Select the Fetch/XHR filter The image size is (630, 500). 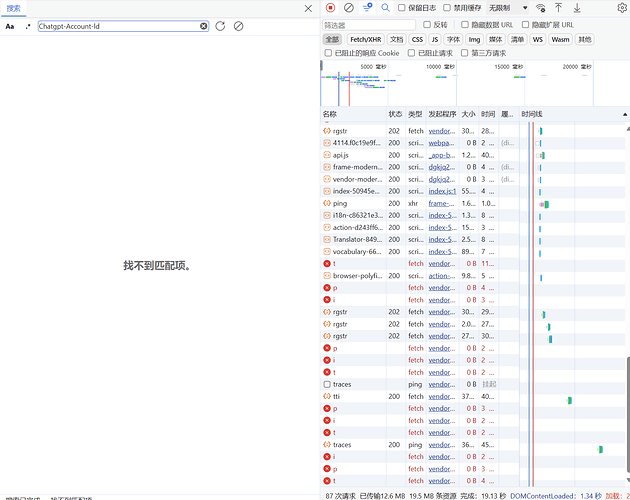pyautogui.click(x=366, y=39)
